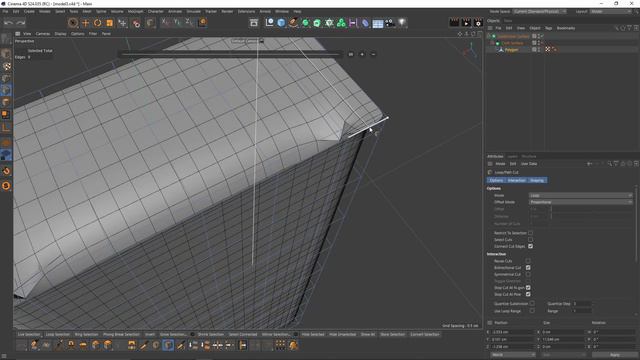Select the Move tool icon

coord(85,23)
